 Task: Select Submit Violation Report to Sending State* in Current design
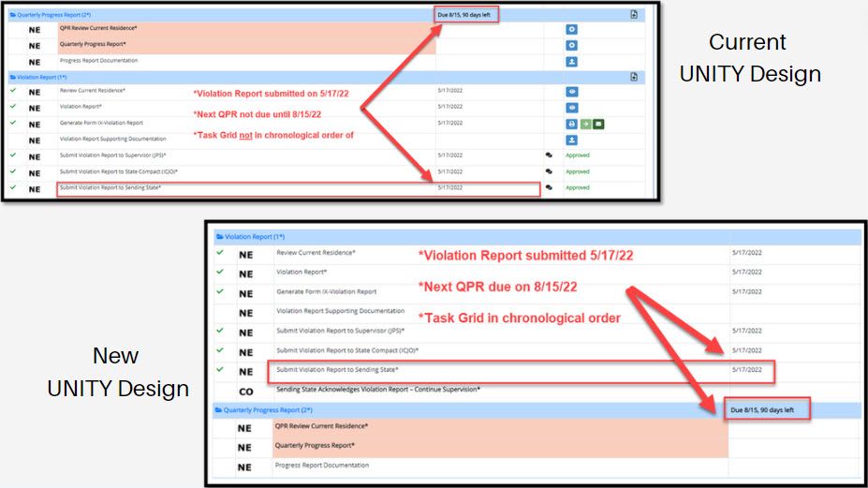point(110,187)
